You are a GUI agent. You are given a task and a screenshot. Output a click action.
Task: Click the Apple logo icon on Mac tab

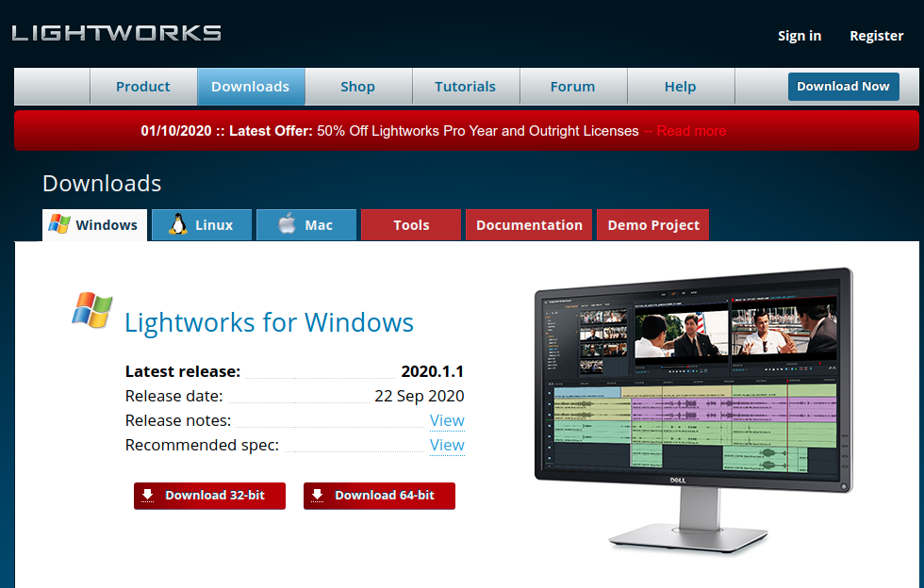click(x=287, y=223)
